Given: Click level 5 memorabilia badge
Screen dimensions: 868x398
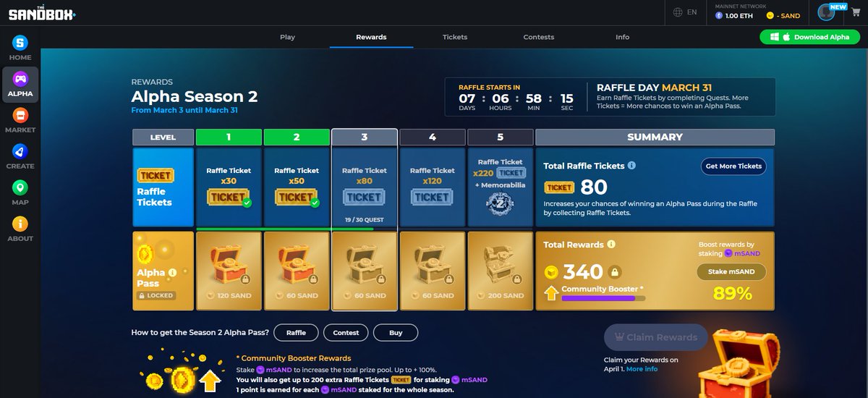Looking at the screenshot, I should pos(500,203).
